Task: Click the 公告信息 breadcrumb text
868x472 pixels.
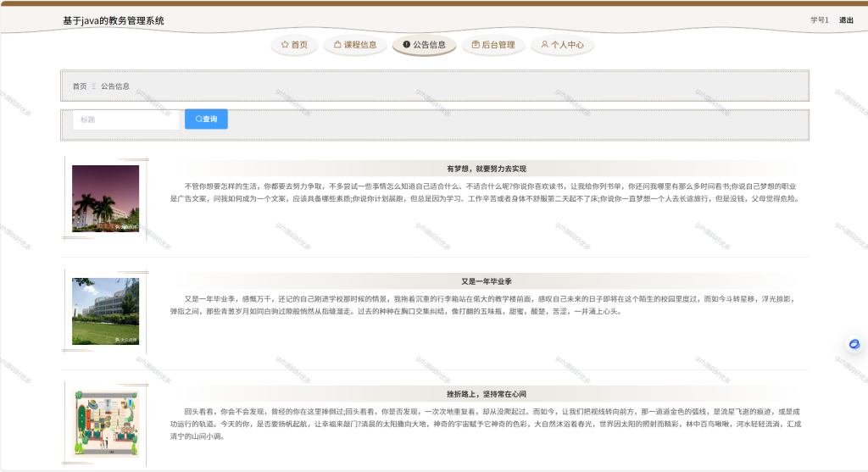Action: (115, 86)
